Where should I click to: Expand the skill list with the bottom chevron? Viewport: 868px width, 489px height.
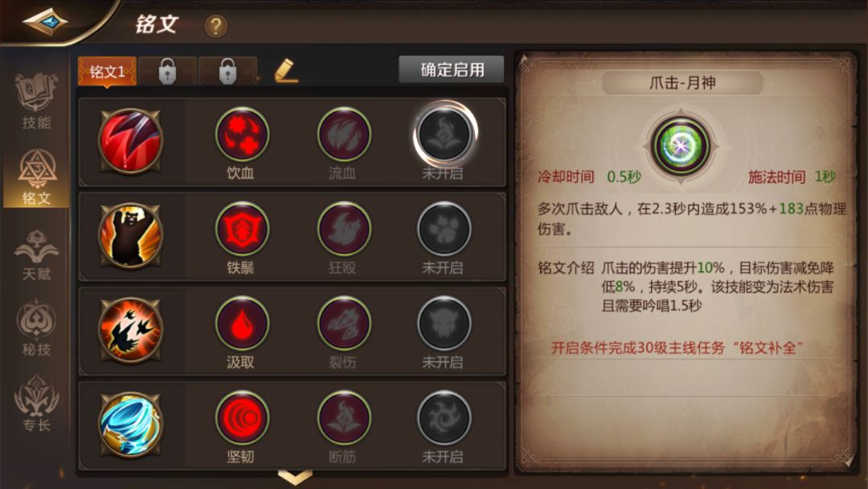(x=295, y=477)
